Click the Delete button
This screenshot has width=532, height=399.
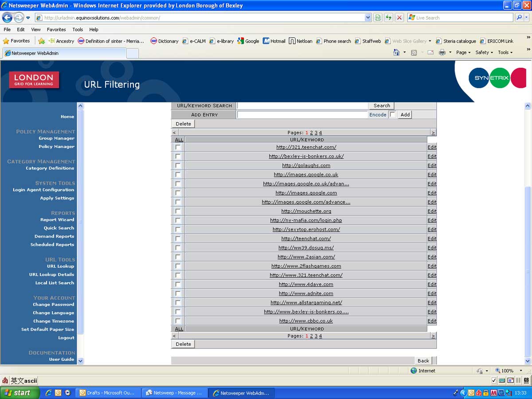click(x=183, y=124)
